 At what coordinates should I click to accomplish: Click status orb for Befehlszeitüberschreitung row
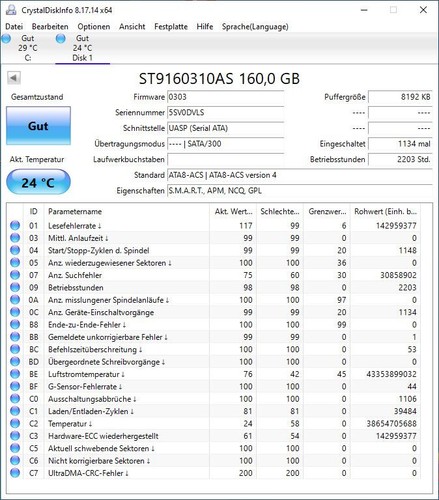tap(15, 349)
